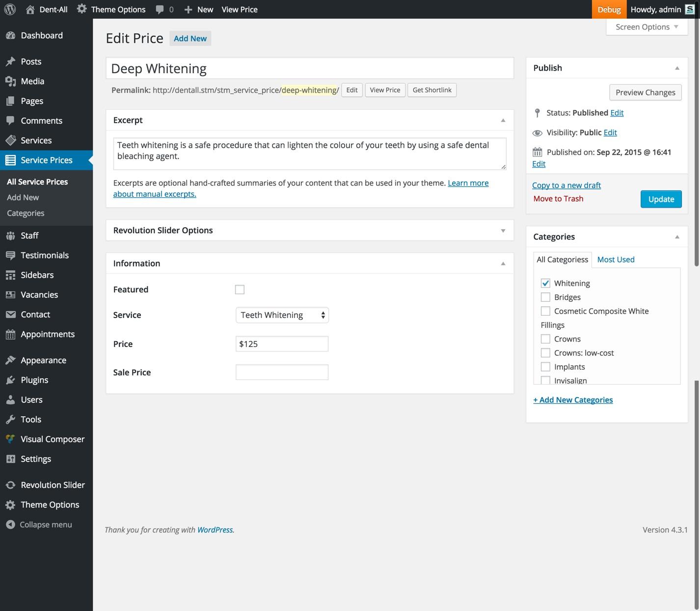Switch to the Most Used tab
The image size is (700, 611).
[x=616, y=260]
